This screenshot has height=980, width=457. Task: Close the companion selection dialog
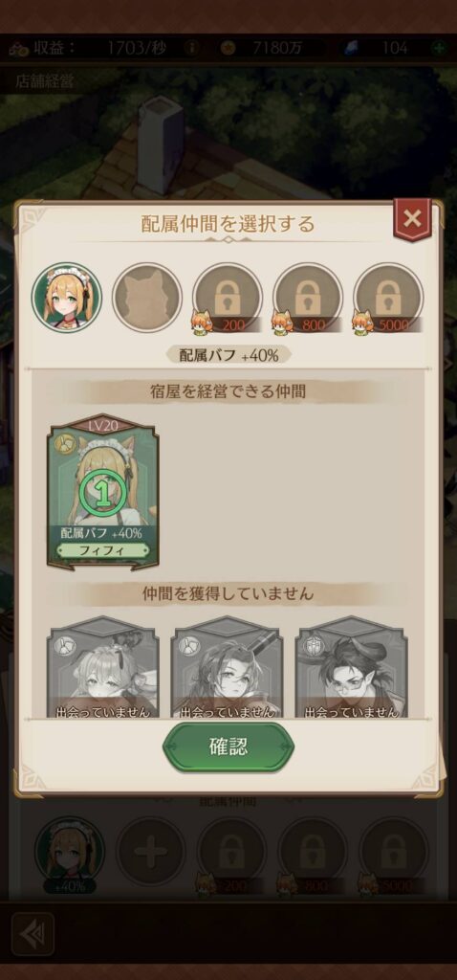coord(411,219)
